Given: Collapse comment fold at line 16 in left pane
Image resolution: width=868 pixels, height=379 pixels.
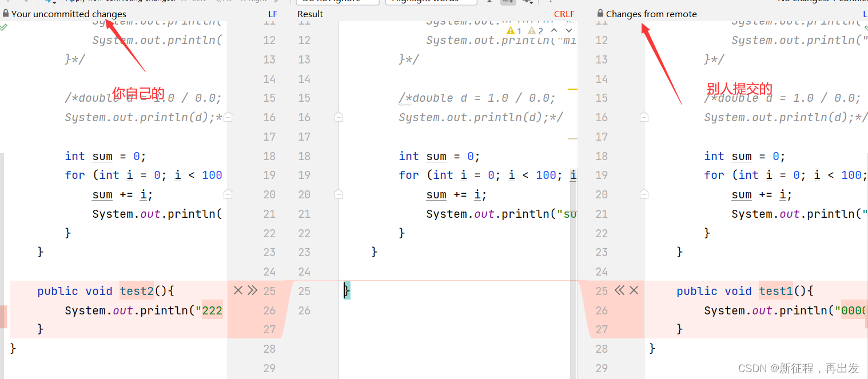Looking at the screenshot, I should click(x=228, y=117).
